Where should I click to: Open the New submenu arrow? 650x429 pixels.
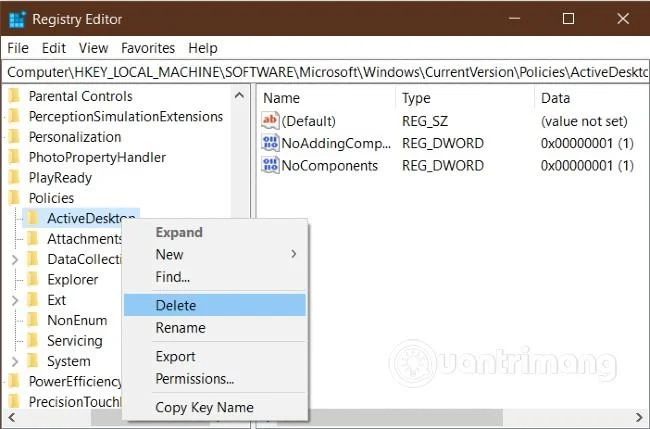[293, 254]
